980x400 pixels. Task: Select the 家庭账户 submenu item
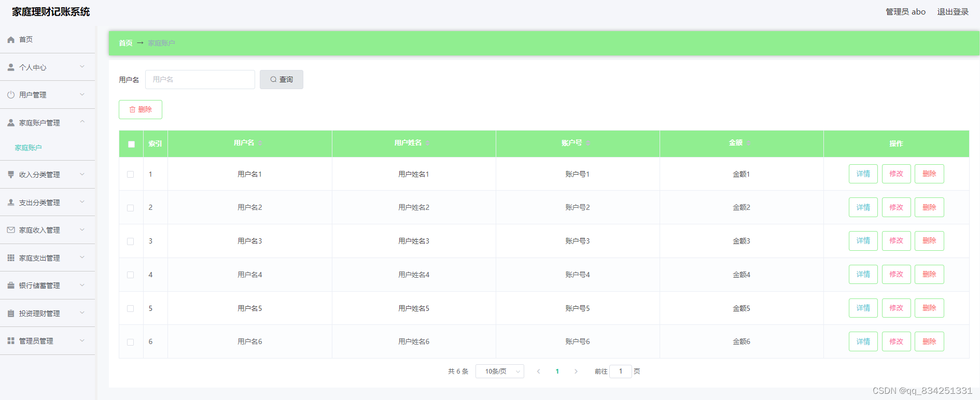coord(29,148)
